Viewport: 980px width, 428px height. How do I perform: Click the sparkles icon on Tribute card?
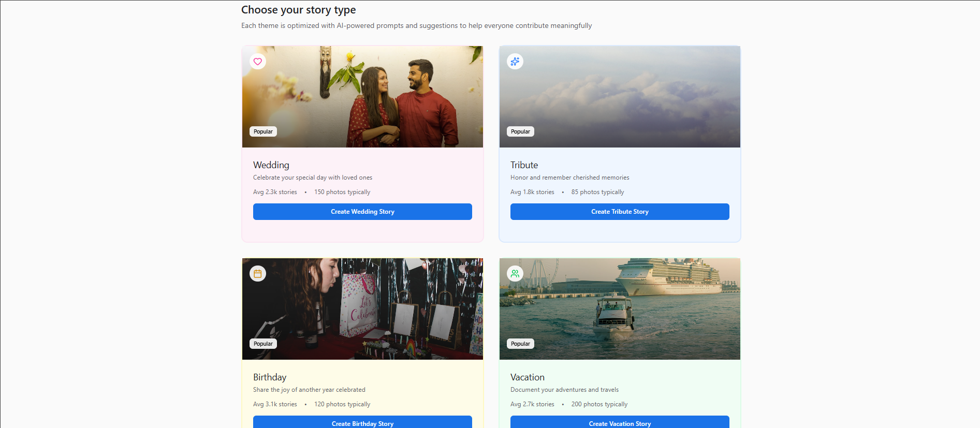tap(515, 62)
